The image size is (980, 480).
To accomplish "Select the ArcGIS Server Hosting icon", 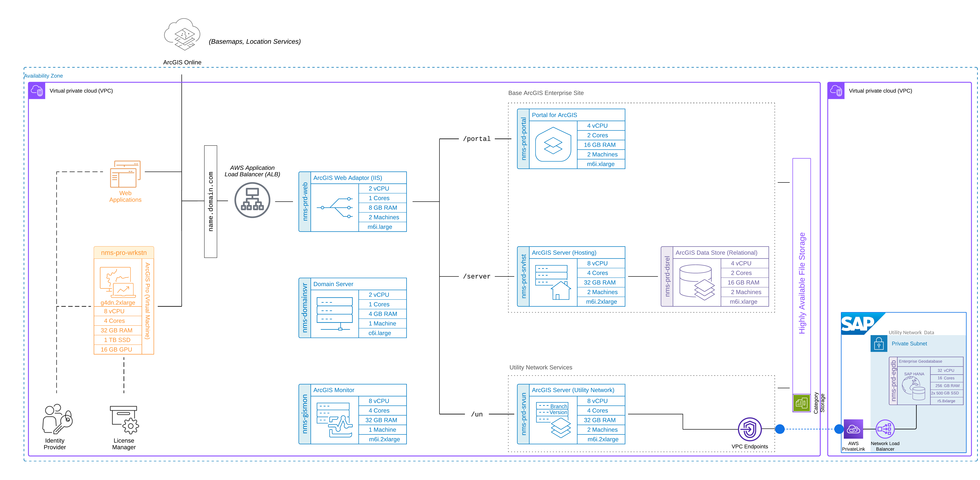I will point(553,282).
